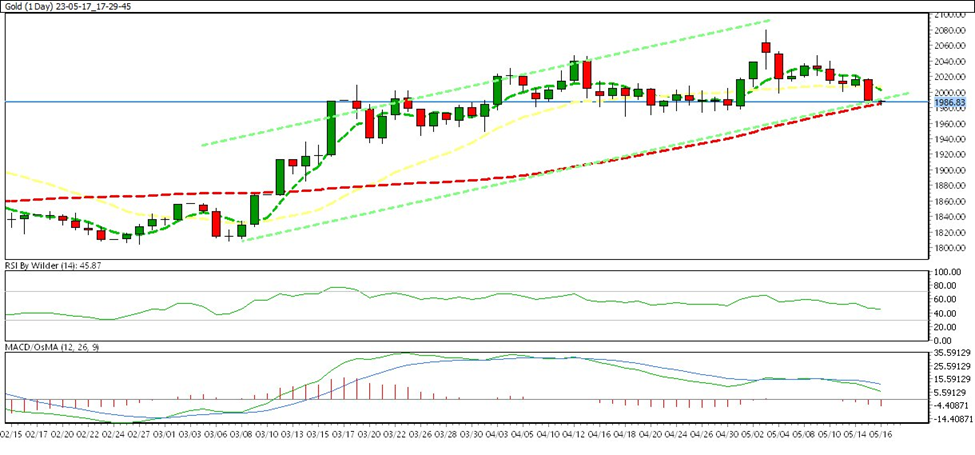Screen dimensions: 975x455
Task: Select the 1840.00 price axis label
Action: (x=949, y=218)
